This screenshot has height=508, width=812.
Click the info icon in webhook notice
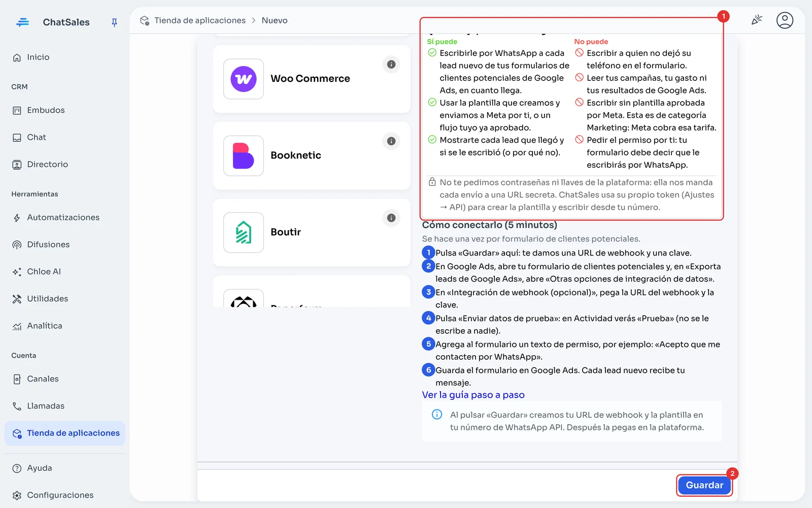click(x=436, y=415)
